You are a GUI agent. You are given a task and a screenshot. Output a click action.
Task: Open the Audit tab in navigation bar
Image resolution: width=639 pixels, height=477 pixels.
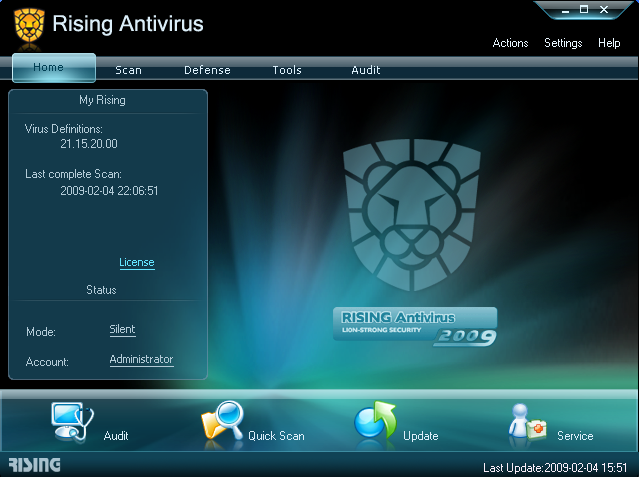pos(366,70)
